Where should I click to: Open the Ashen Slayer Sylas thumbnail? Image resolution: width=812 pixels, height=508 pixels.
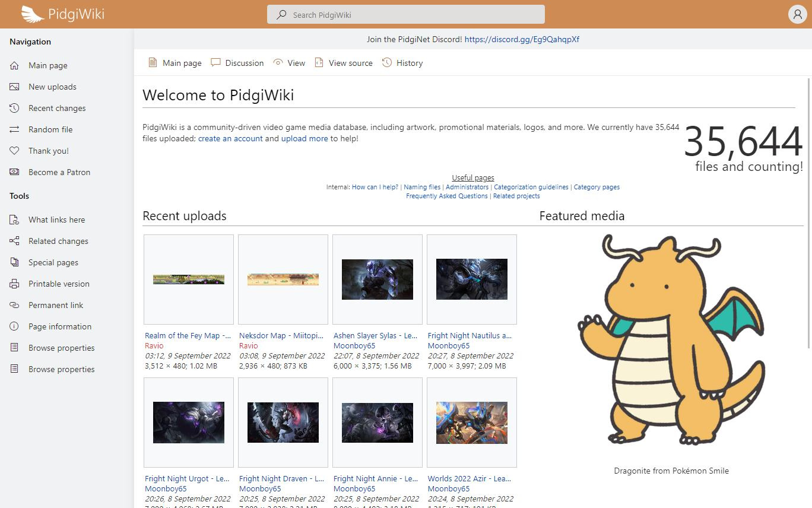[378, 280]
